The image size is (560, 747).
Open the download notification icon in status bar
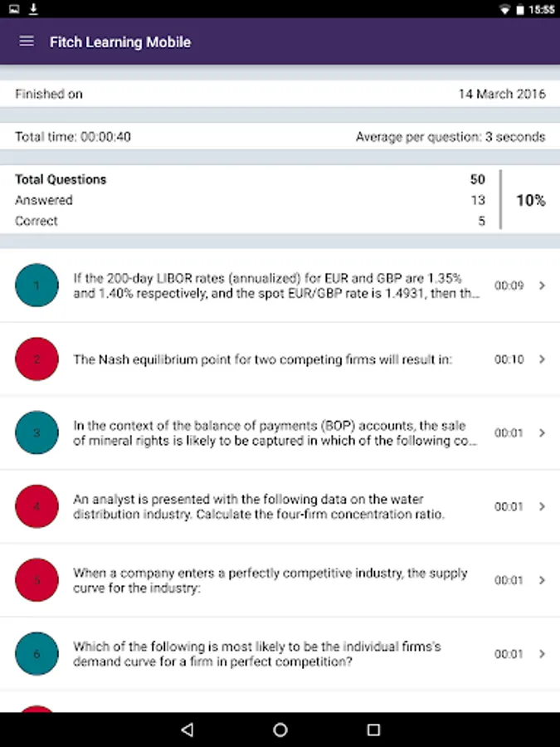(33, 8)
